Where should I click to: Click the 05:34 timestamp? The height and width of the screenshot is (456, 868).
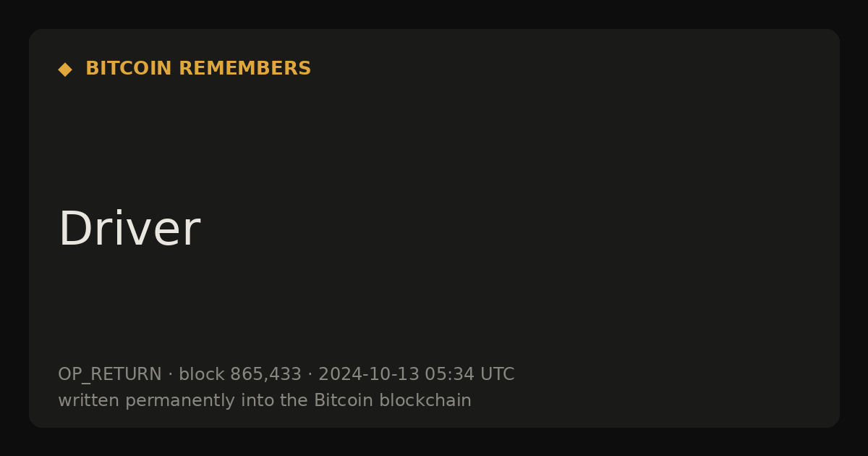point(449,375)
